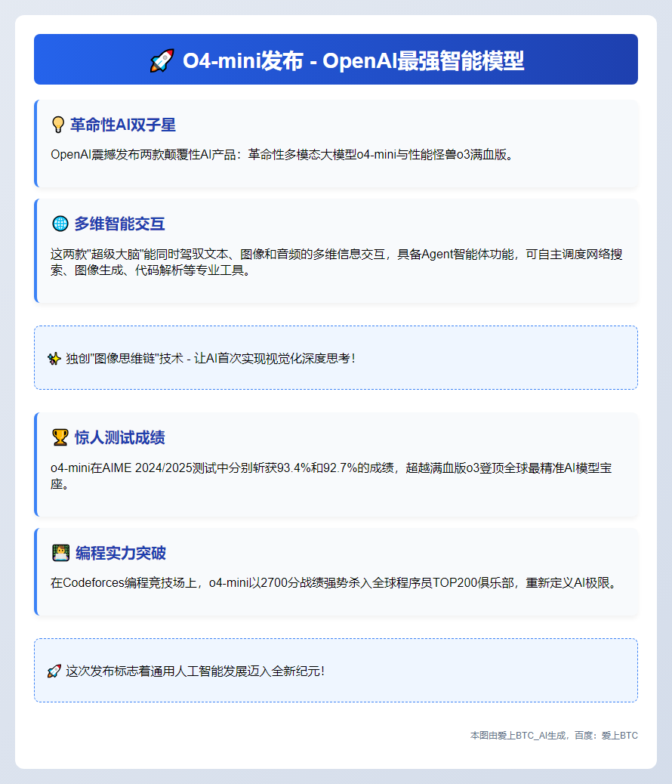Click the paragraph starting 在Codeforces编程竞技场上
Image resolution: width=672 pixels, height=784 pixels.
pos(335,583)
